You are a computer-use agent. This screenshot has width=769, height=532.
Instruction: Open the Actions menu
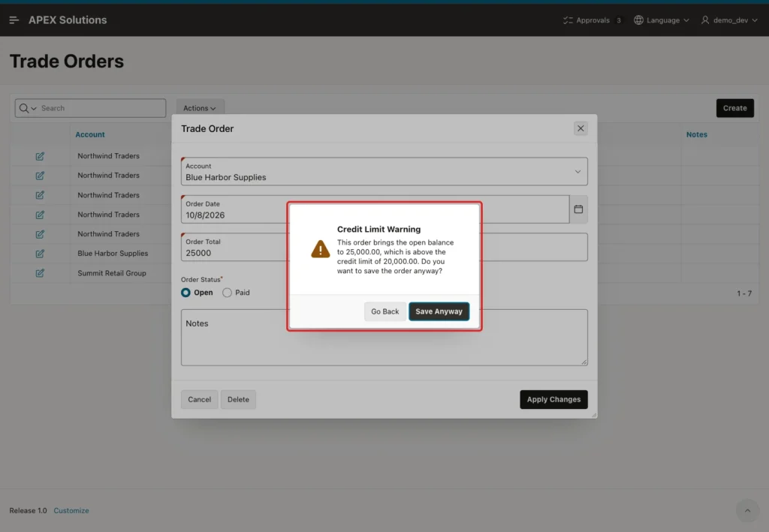(200, 108)
